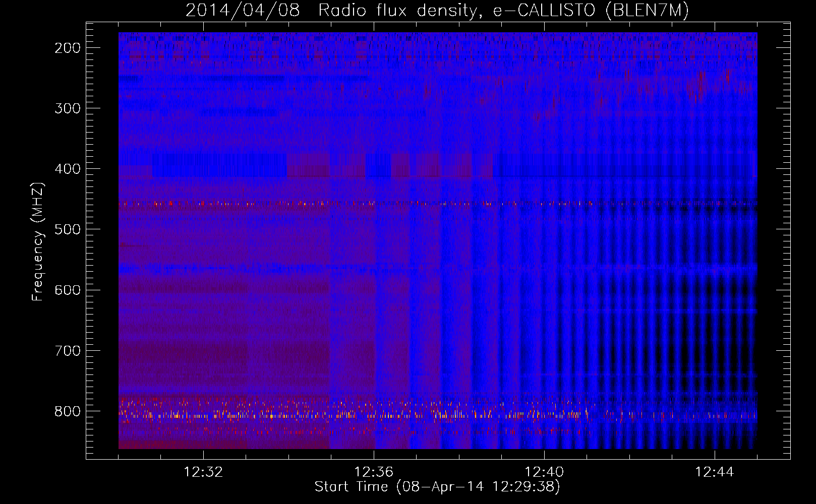Click the frequency tick label '500'
The image size is (816, 504).
click(68, 229)
